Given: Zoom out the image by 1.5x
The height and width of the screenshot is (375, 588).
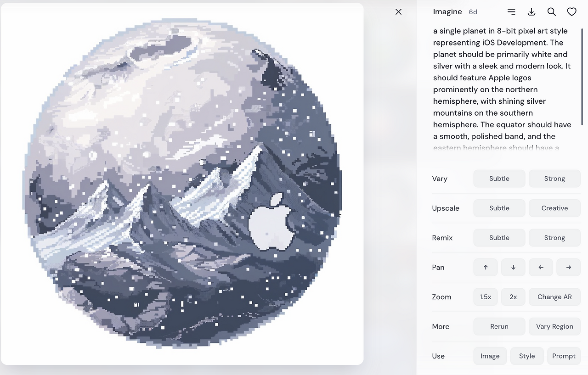Looking at the screenshot, I should [486, 297].
